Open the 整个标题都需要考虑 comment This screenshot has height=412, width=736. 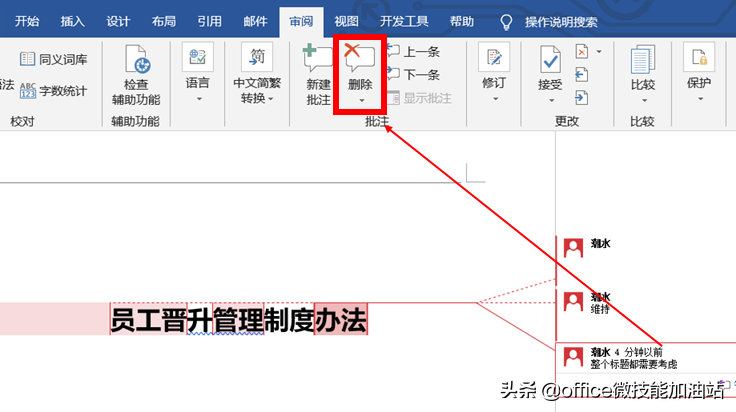[634, 364]
